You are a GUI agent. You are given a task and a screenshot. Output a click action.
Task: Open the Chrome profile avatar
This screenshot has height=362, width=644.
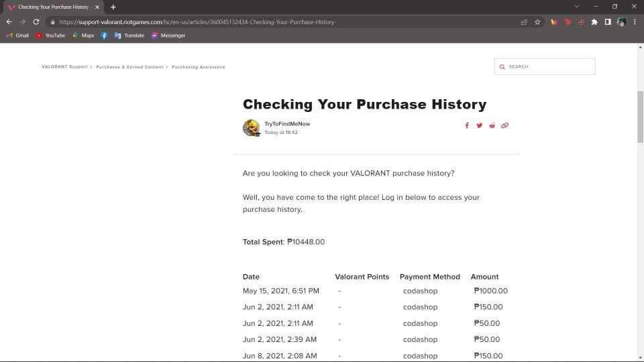coord(621,22)
